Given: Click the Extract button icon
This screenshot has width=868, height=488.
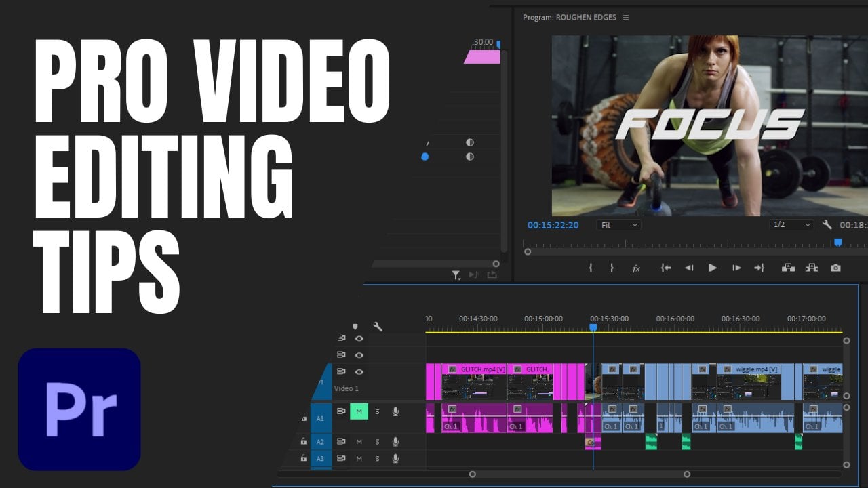Looking at the screenshot, I should tap(812, 268).
